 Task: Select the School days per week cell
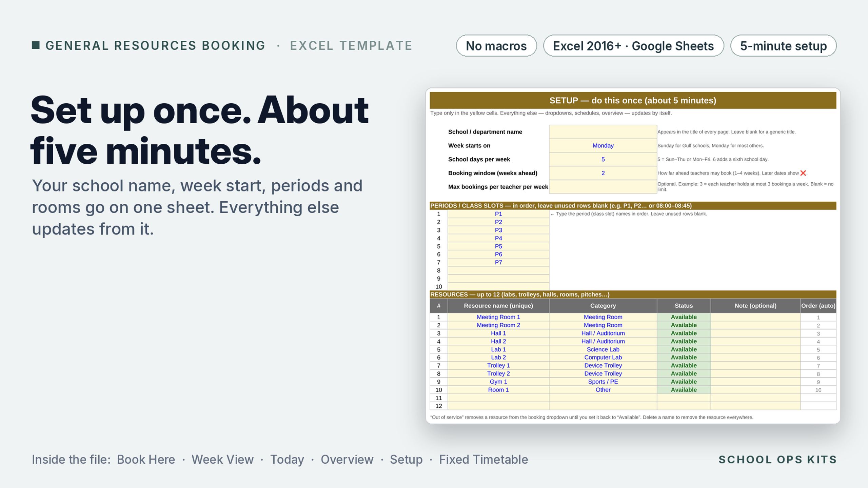[x=603, y=159]
